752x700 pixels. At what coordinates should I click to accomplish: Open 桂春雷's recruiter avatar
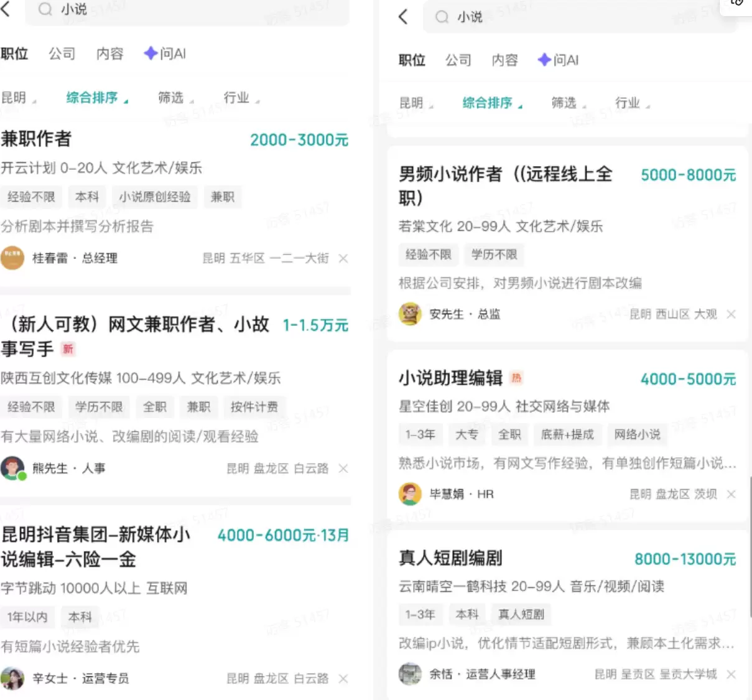tap(12, 258)
